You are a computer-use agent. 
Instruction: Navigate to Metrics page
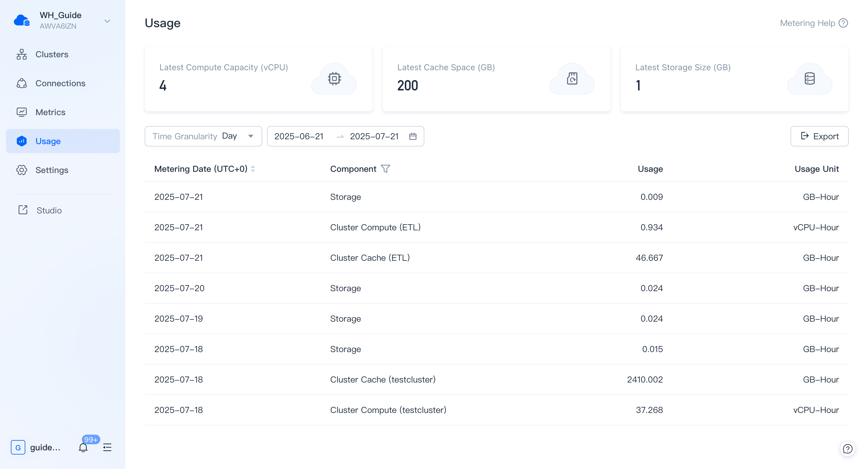(50, 112)
